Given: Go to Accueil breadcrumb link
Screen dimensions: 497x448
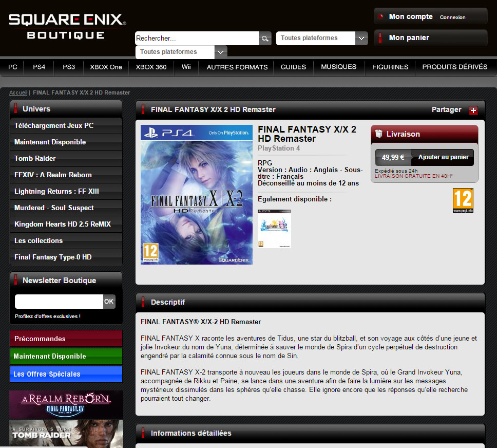Looking at the screenshot, I should [x=18, y=92].
